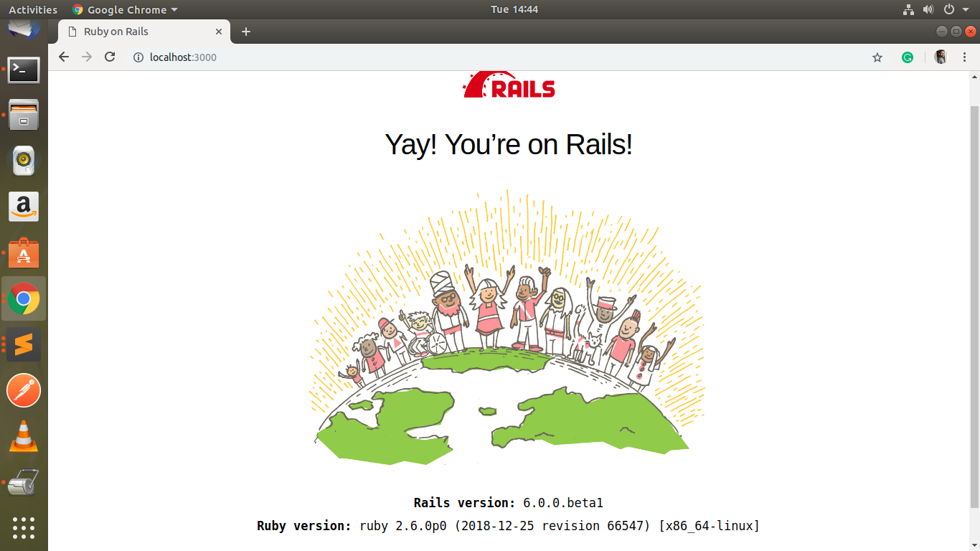Open the Chrome three-dot menu
Viewport: 980px width, 551px height.
tap(963, 57)
